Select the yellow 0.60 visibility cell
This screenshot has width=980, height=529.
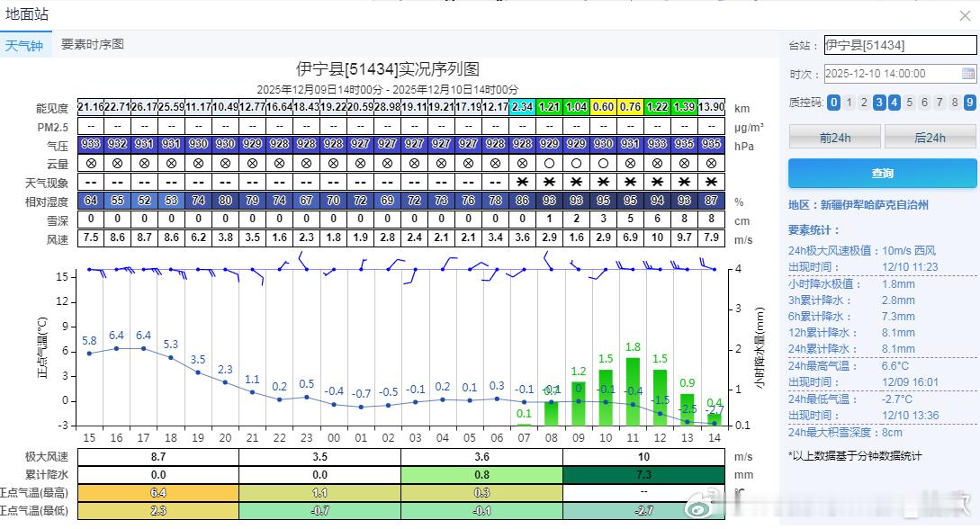(x=603, y=107)
